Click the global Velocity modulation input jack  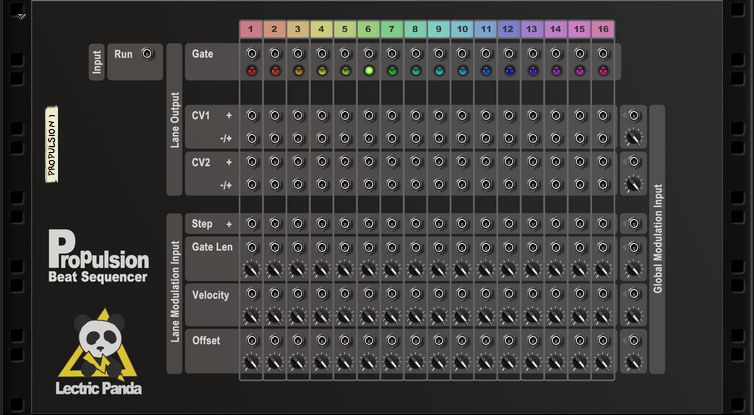[634, 293]
